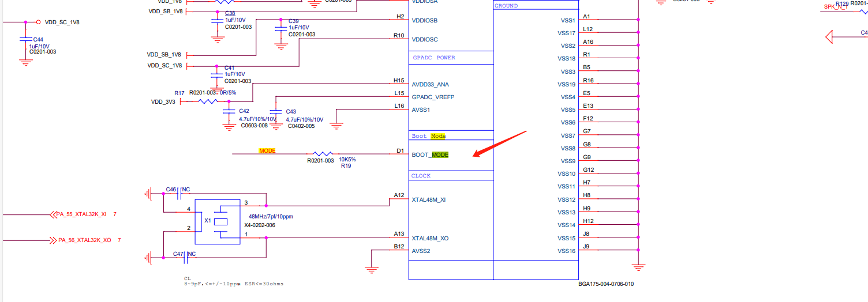Select the BGA175-004-0706-010 footprint text
Image resolution: width=868 pixels, height=302 pixels.
606,284
